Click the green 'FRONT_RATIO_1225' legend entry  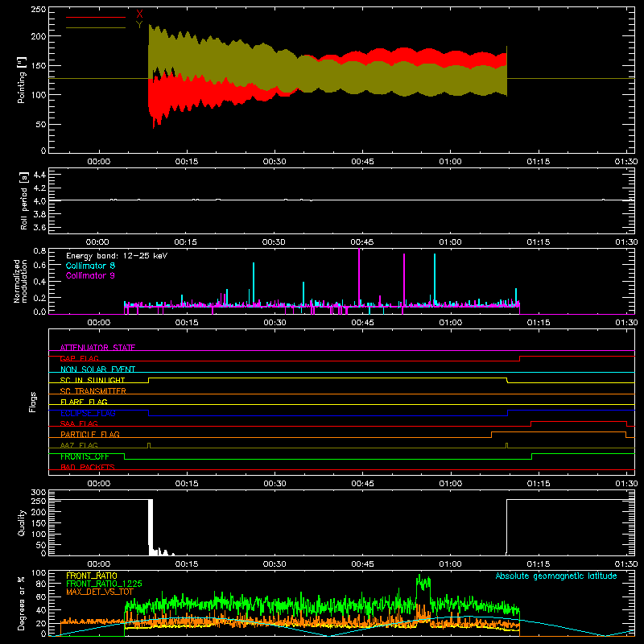(x=105, y=584)
